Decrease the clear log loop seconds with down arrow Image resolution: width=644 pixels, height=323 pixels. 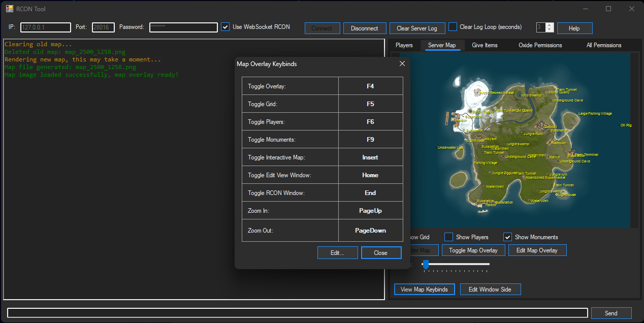(x=550, y=30)
